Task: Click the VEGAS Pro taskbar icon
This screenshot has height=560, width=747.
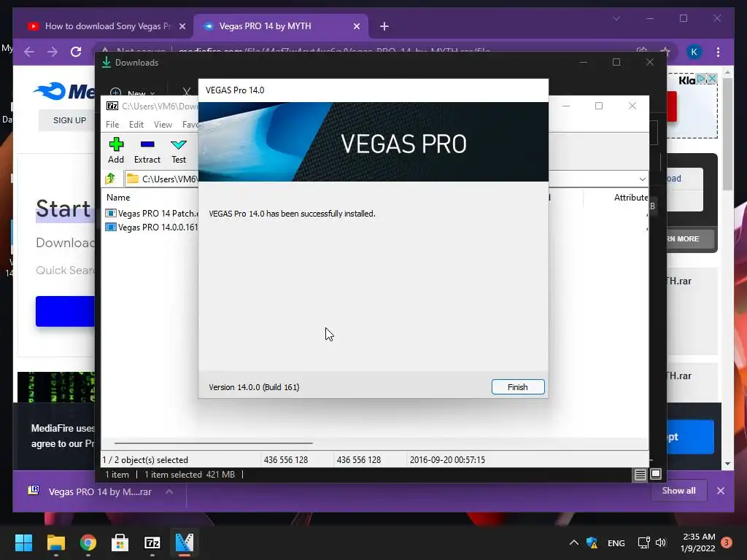Action: coord(185,542)
